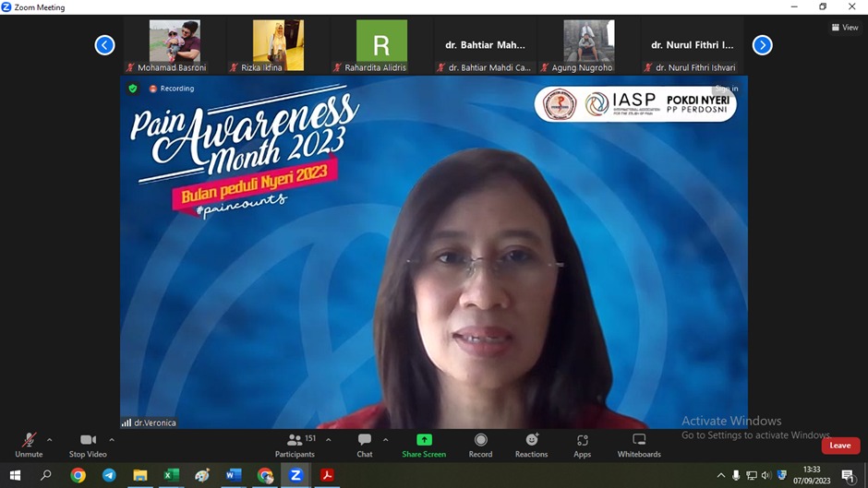The image size is (868, 488).
Task: Expand the chevron next to Participants
Action: click(x=329, y=440)
